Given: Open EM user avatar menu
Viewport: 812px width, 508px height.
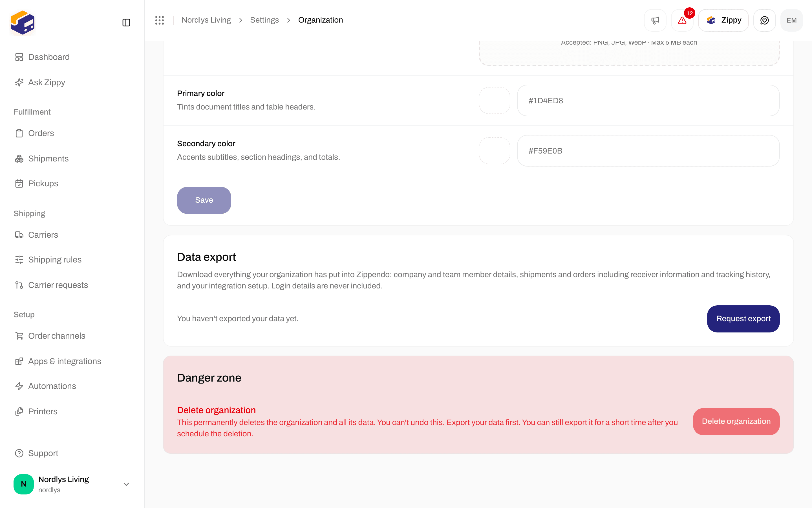Looking at the screenshot, I should (791, 20).
